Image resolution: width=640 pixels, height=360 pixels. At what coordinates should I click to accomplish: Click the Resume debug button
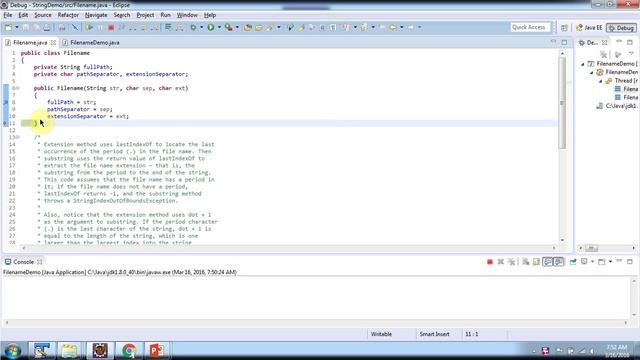(x=89, y=27)
